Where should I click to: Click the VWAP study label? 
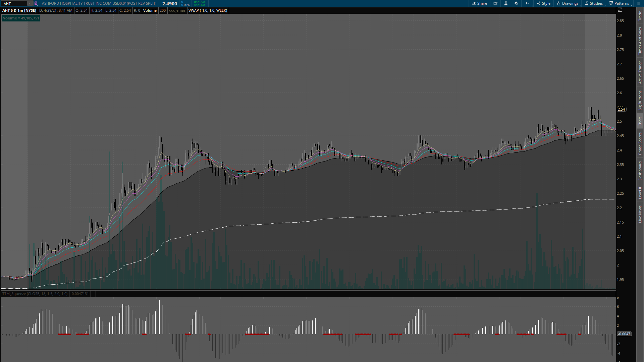pyautogui.click(x=208, y=10)
